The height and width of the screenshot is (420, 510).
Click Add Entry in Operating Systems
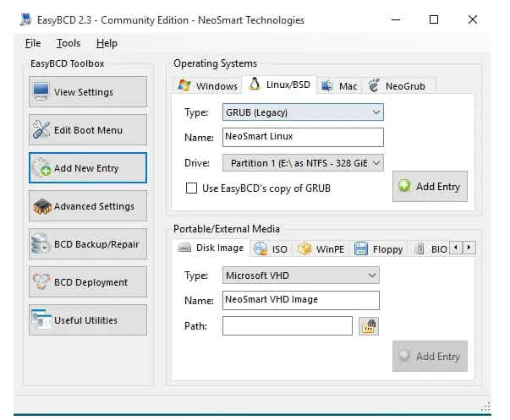pyautogui.click(x=430, y=186)
